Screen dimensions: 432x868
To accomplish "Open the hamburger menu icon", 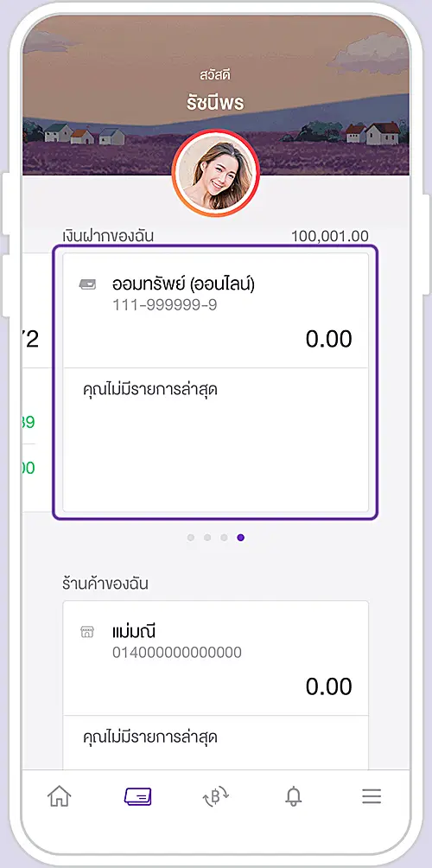I will point(372,796).
